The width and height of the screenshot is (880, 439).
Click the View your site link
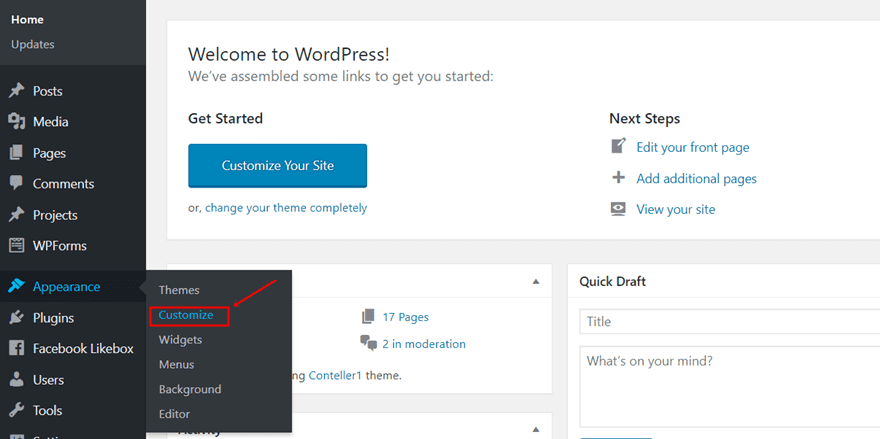(676, 209)
